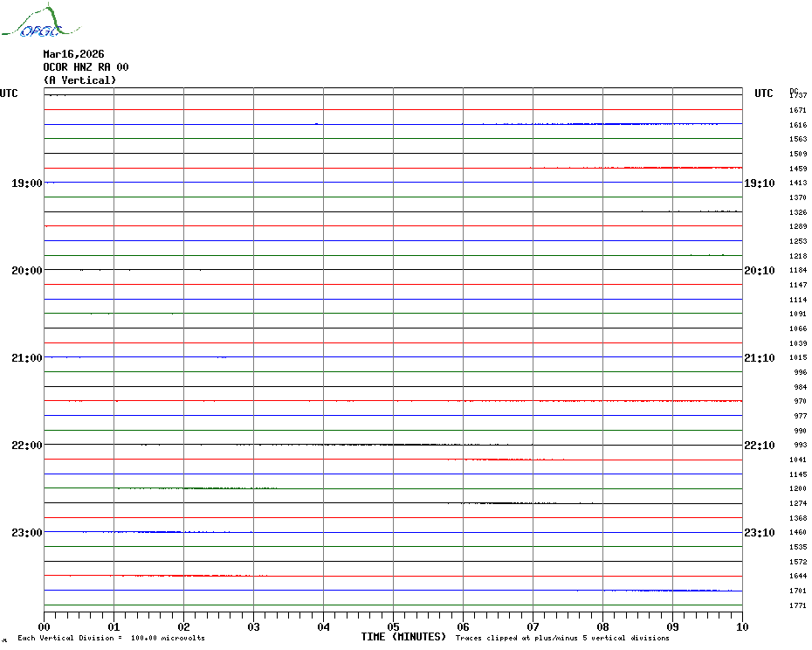The width and height of the screenshot is (812, 650).
Task: Click the Mar16,2026 date label
Action: [x=73, y=54]
